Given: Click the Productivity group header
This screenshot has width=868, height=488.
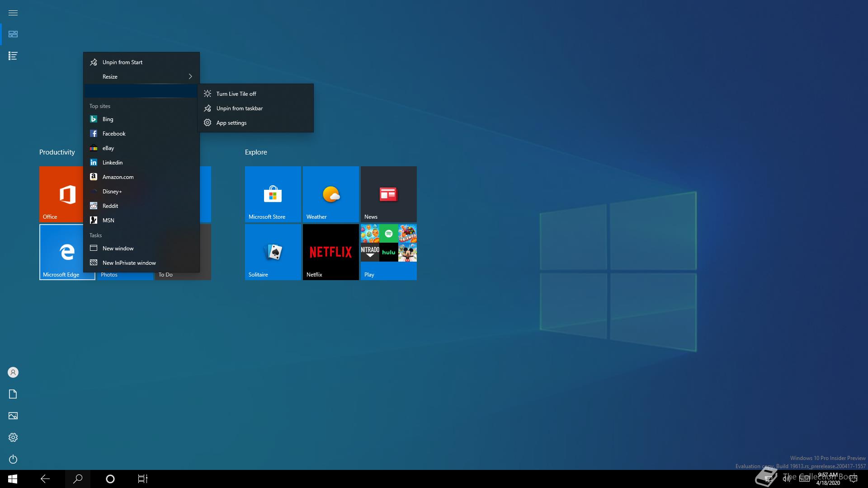Looking at the screenshot, I should click(x=57, y=152).
